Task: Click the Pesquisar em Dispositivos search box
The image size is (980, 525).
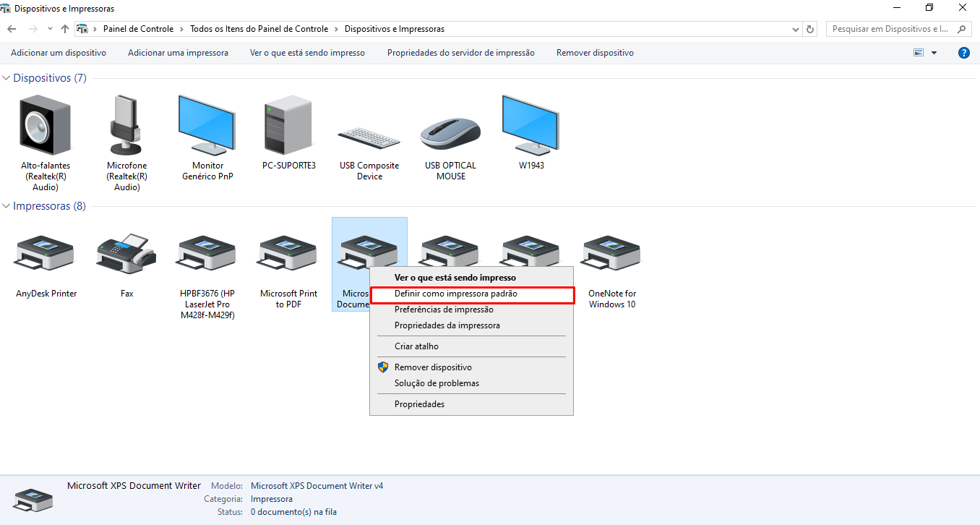Action: pyautogui.click(x=893, y=29)
